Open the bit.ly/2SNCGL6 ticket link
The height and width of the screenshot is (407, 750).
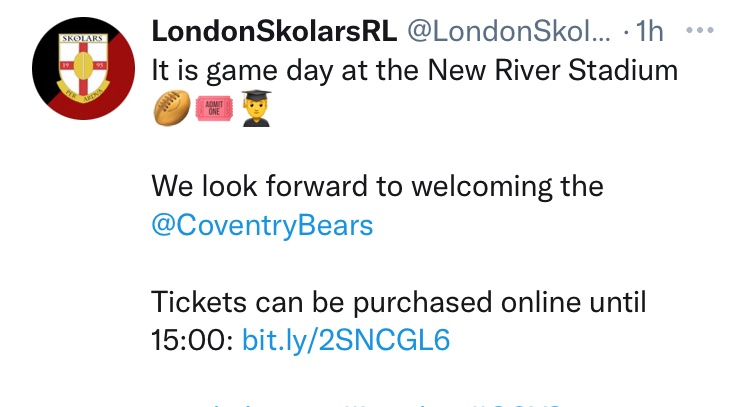(346, 340)
